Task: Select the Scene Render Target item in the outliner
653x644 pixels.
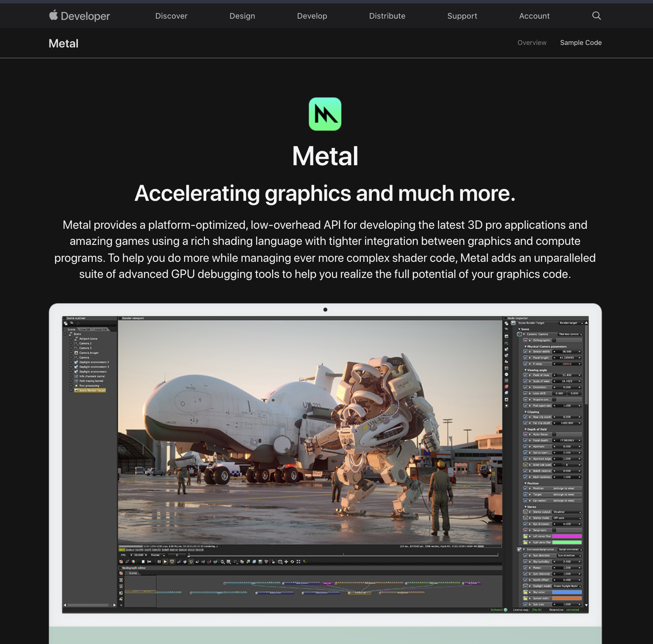Action: coord(90,391)
